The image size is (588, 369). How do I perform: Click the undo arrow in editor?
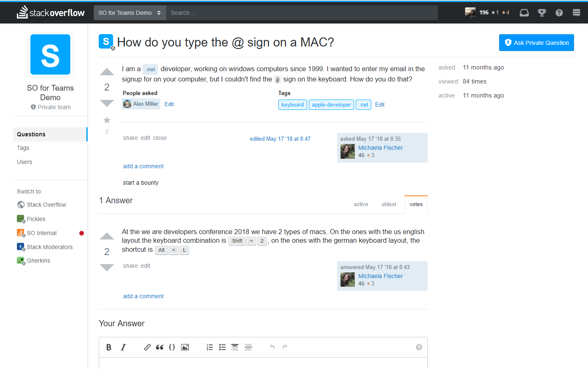coord(272,347)
